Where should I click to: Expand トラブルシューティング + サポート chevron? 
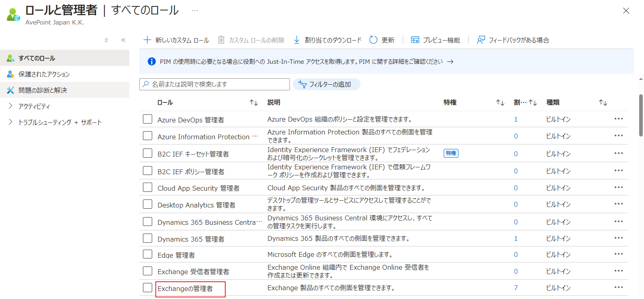coord(10,122)
